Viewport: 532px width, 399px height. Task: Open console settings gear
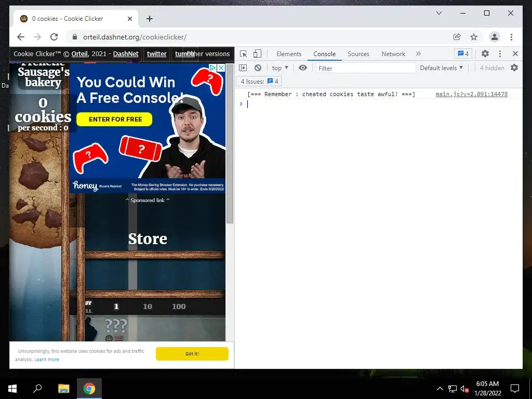pos(514,68)
